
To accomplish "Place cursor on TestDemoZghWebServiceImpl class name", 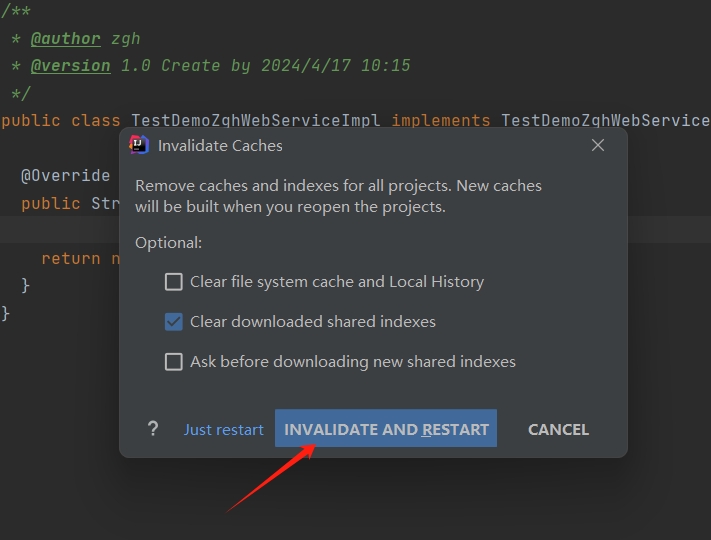I will click(255, 120).
